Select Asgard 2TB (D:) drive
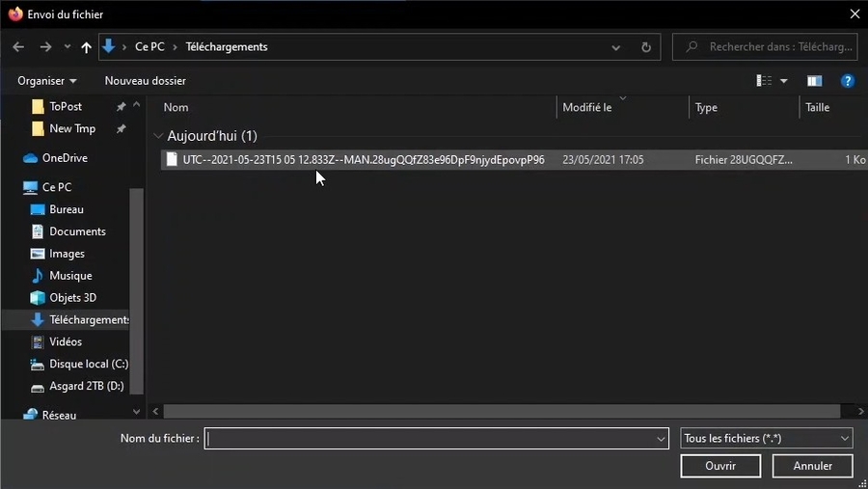The width and height of the screenshot is (868, 489). click(x=86, y=387)
